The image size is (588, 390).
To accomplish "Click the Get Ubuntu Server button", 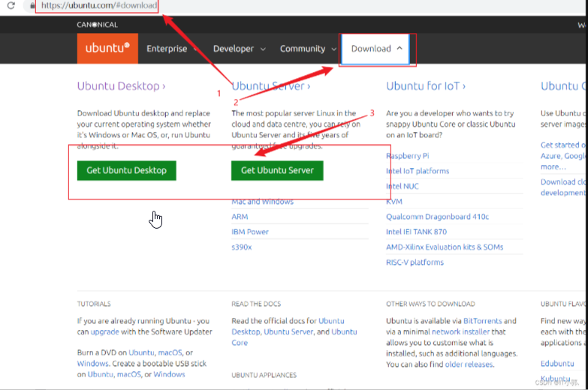I will click(277, 170).
